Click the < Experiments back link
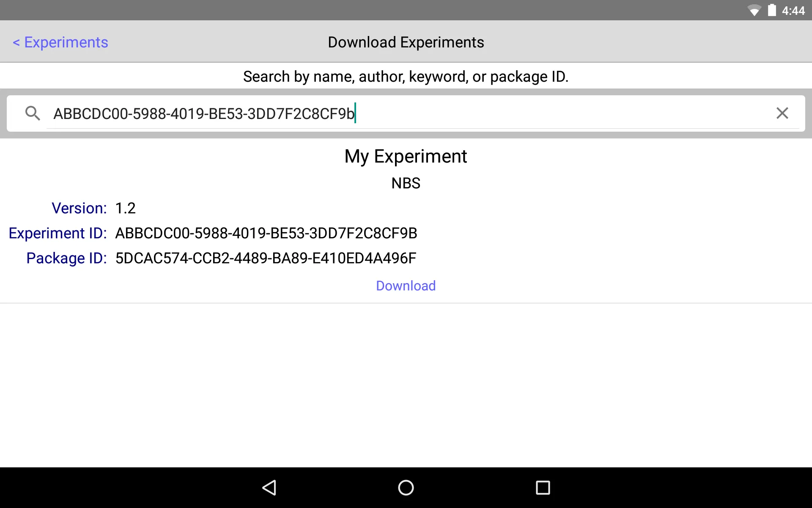The width and height of the screenshot is (812, 508). tap(60, 41)
